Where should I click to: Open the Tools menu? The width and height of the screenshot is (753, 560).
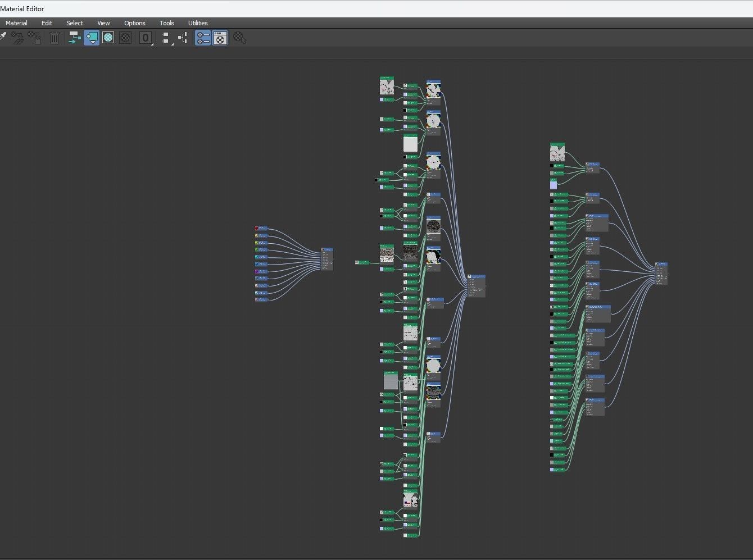point(167,23)
